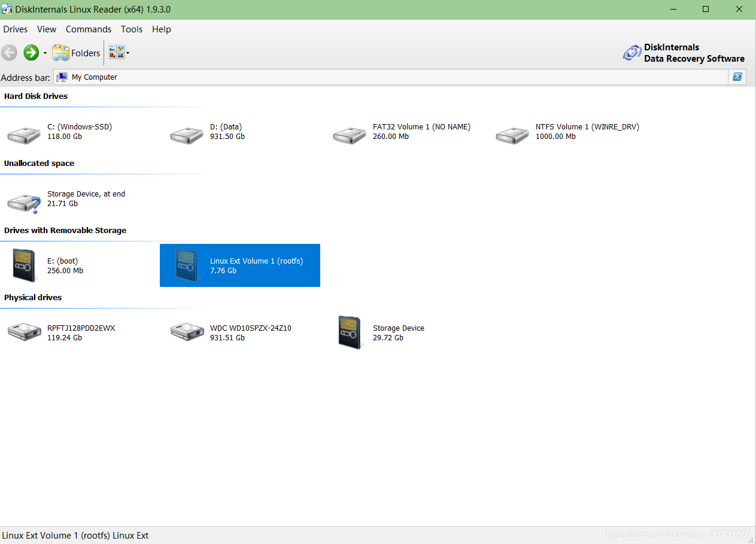Click the D: (Data) label
The image size is (756, 544).
(226, 127)
